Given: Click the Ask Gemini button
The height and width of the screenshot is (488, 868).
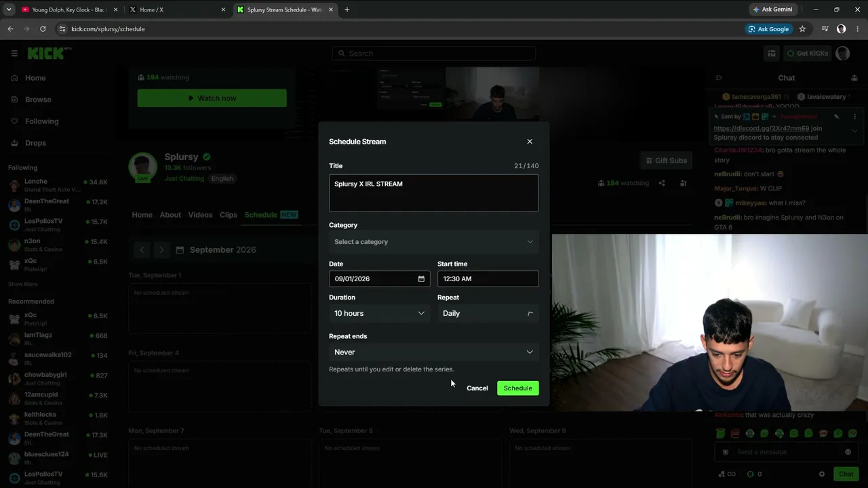Looking at the screenshot, I should click(x=772, y=9).
